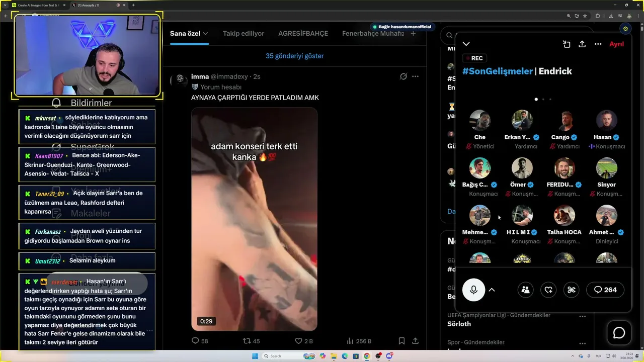Open the browser tab search dropdown
644x362 pixels.
[6, 5]
